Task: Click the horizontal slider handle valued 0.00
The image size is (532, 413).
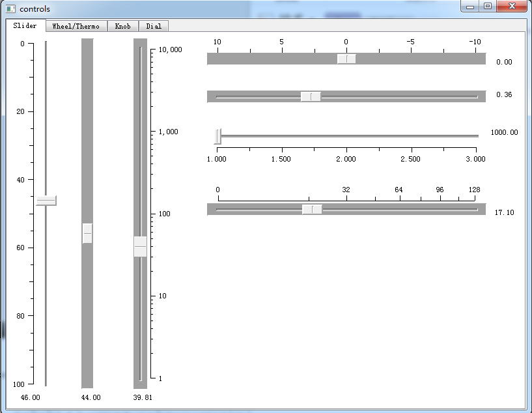Action: [346, 59]
